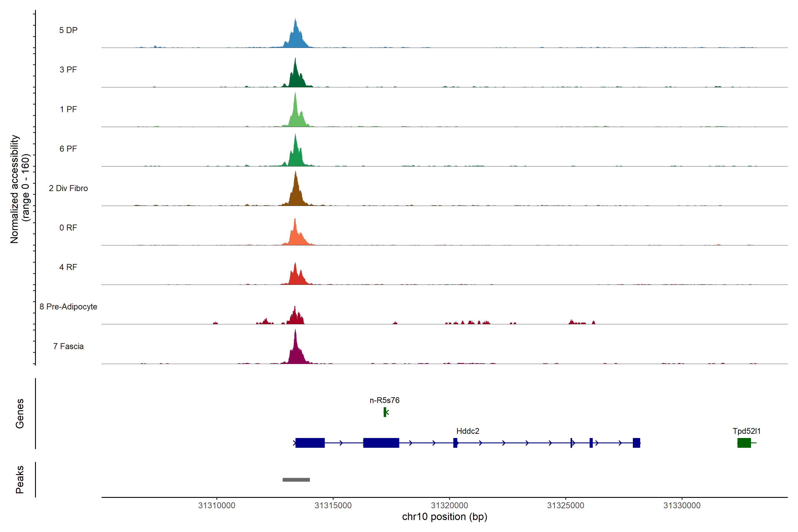Click the chr10 position (bp) axis title
This screenshot has height=532, width=798.
coord(444,517)
